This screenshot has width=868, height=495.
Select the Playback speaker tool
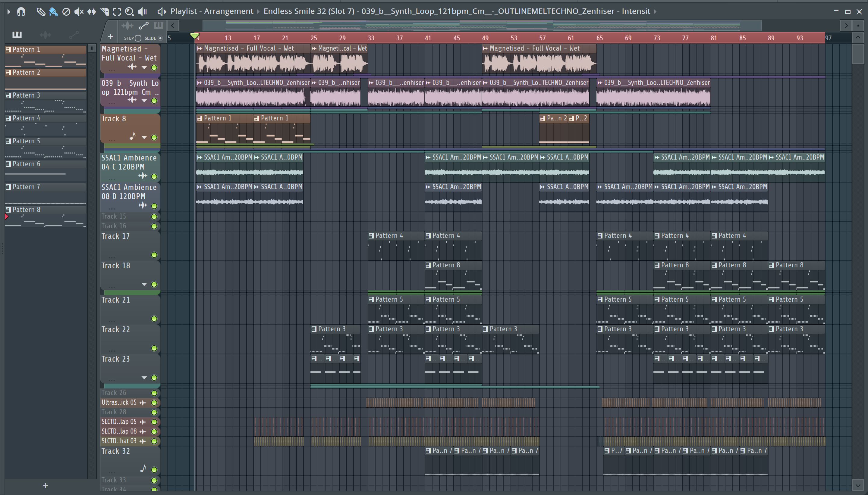click(142, 11)
